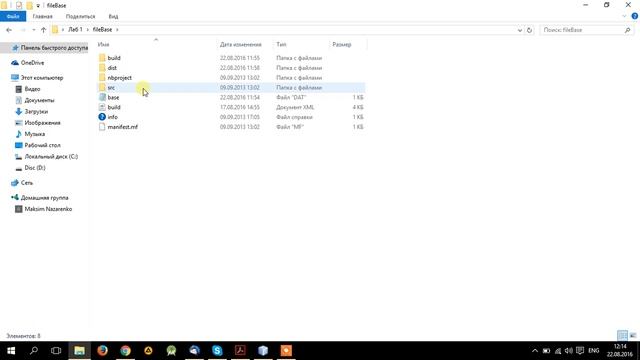
Task: Launch Chrome from taskbar
Action: click(x=125, y=351)
